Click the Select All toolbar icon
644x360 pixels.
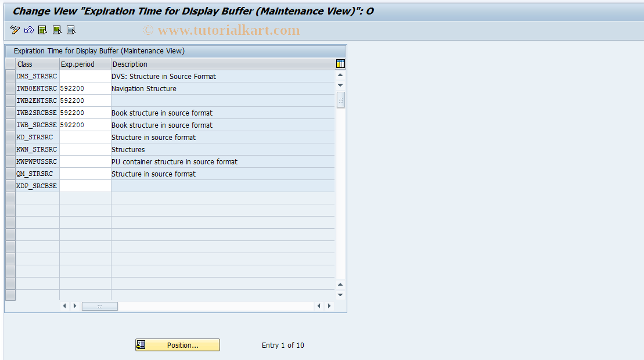pyautogui.click(x=43, y=30)
